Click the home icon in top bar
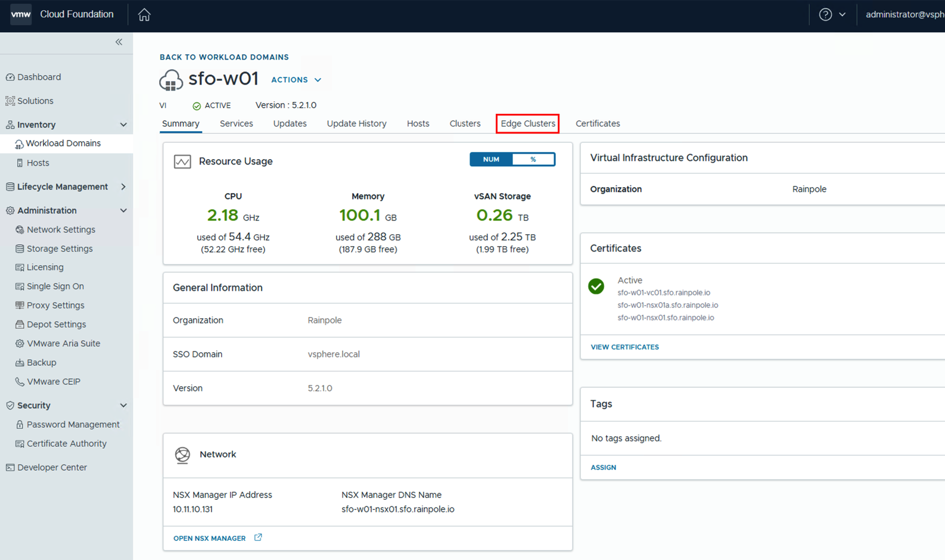945x560 pixels. pyautogui.click(x=144, y=15)
